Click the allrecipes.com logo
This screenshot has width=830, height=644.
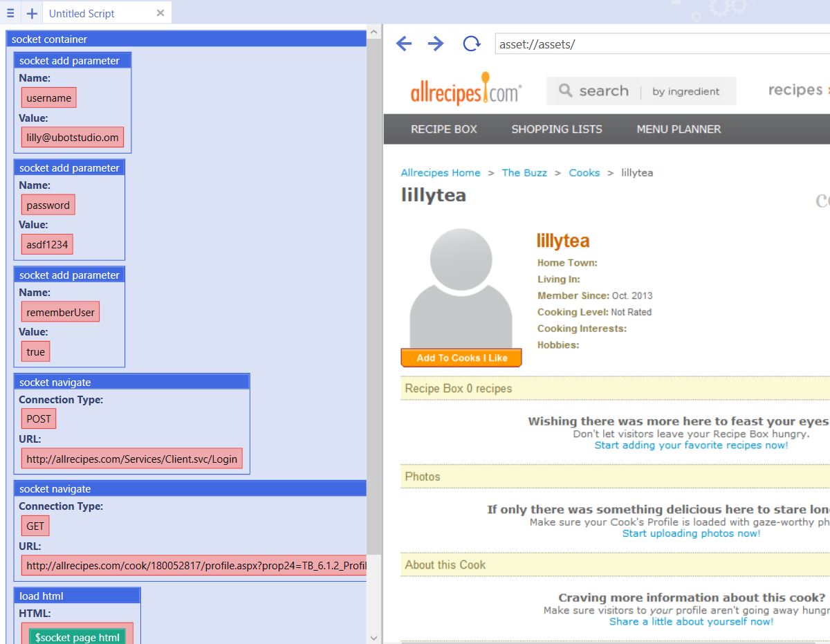click(465, 90)
